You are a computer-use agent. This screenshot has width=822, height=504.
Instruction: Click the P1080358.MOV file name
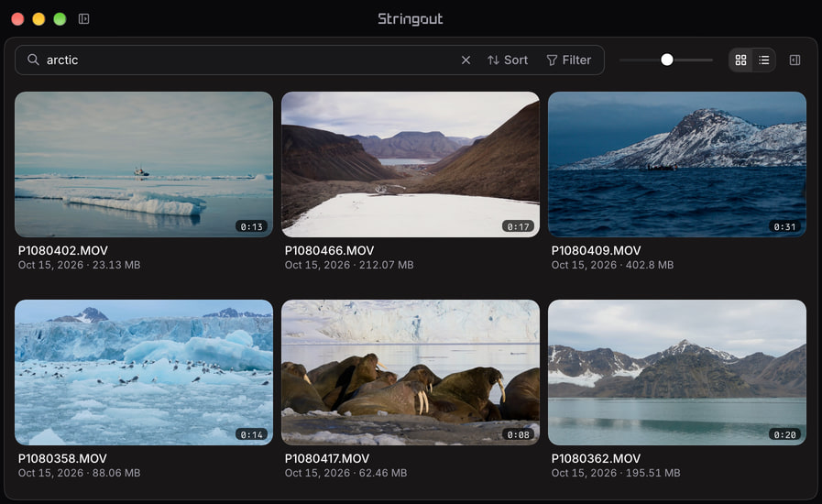[62, 458]
